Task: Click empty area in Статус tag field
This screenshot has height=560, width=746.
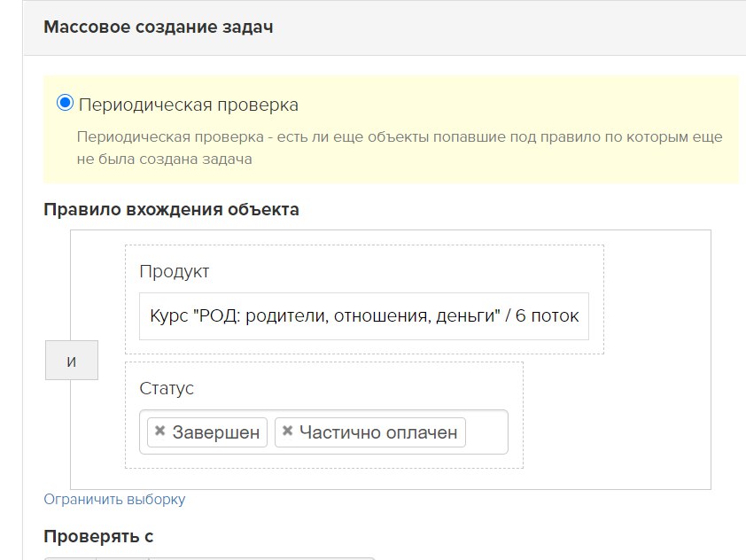Action: tap(486, 432)
